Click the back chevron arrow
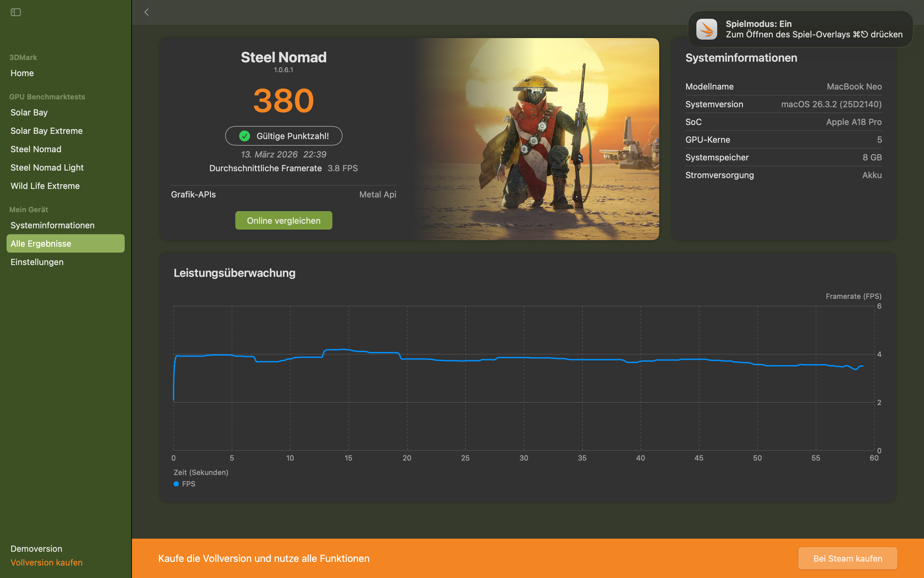This screenshot has width=924, height=578. pos(146,12)
